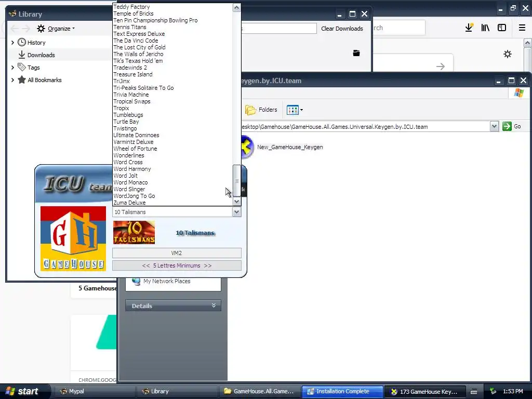Click the GameHouse logo image in keygen
The height and width of the screenshot is (399, 532).
click(73, 238)
